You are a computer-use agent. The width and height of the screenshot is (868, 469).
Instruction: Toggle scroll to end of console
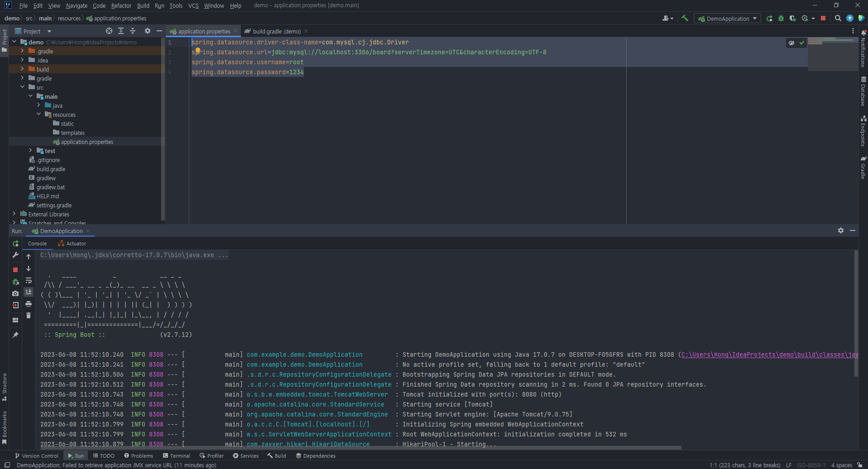[29, 292]
